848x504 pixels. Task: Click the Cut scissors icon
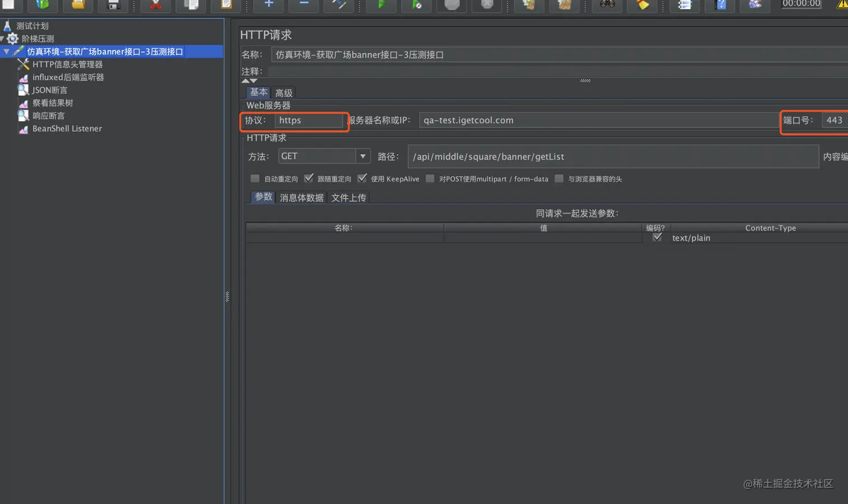(155, 4)
